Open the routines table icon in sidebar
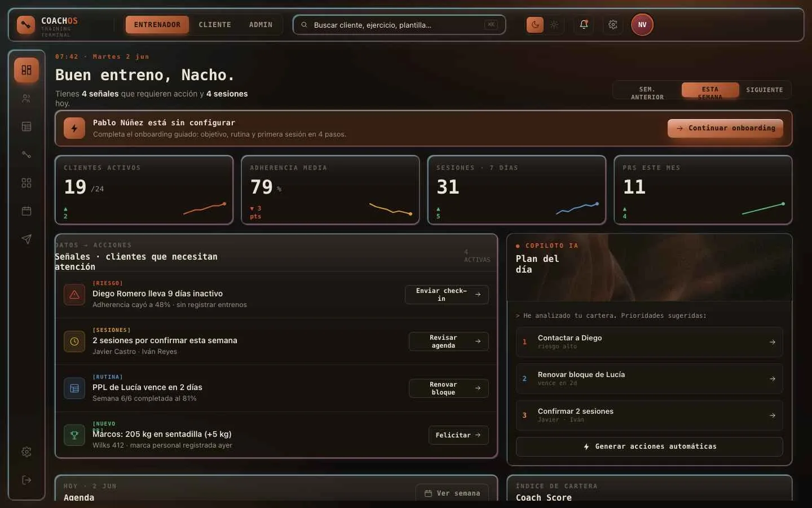 pyautogui.click(x=27, y=126)
